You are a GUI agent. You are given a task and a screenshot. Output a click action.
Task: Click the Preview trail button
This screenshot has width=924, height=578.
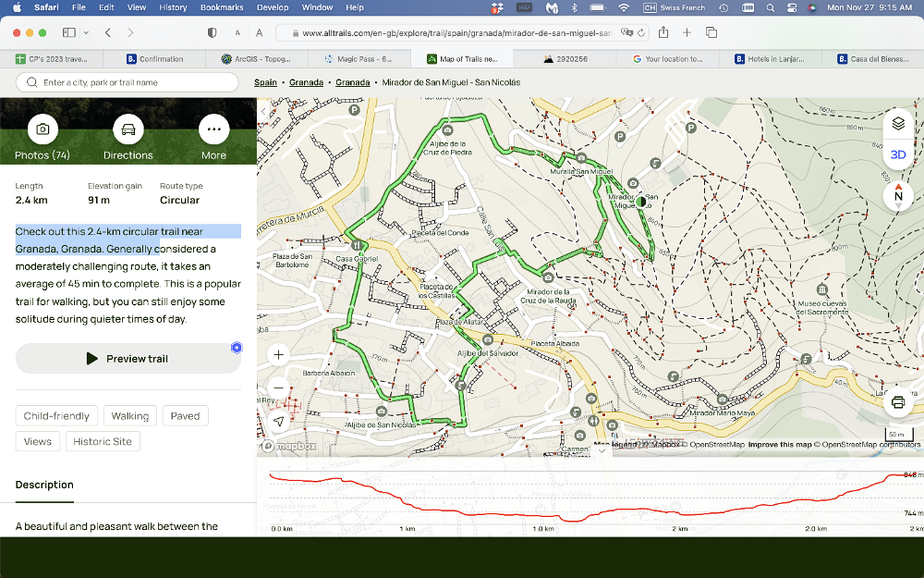coord(128,359)
